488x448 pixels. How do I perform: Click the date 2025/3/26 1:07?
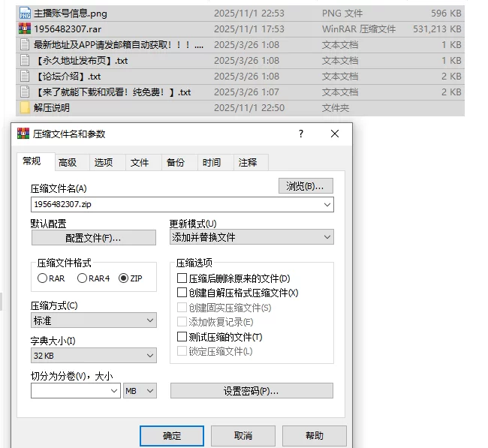pos(246,92)
